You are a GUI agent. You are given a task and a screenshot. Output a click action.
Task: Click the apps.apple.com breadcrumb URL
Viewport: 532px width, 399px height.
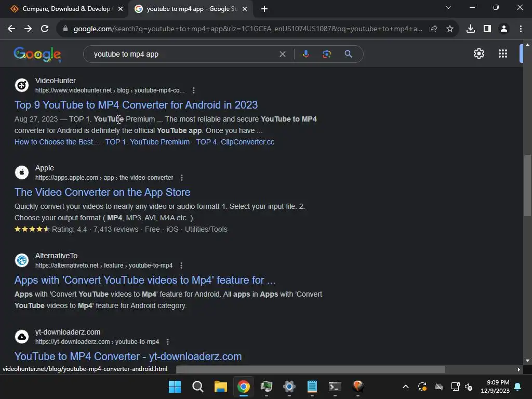[104, 178]
